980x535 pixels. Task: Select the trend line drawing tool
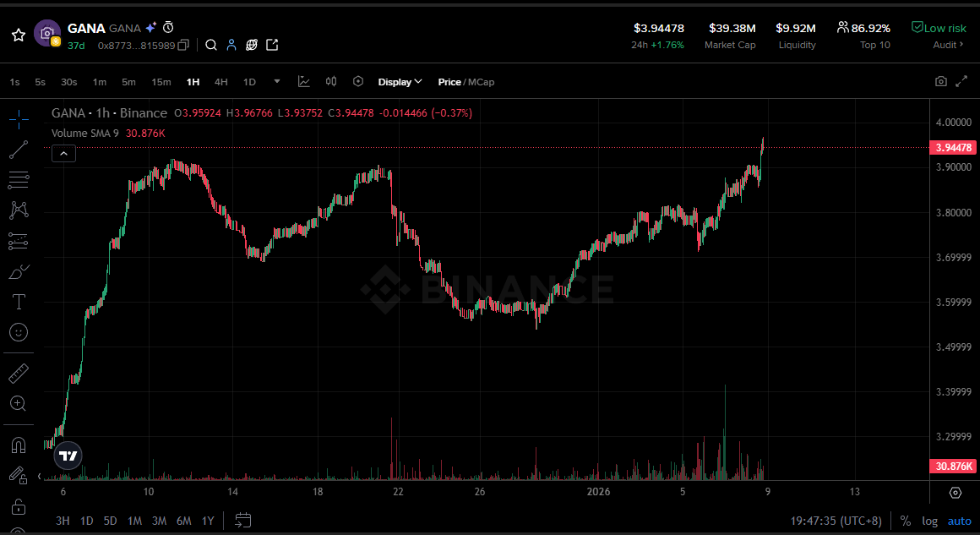pos(19,150)
